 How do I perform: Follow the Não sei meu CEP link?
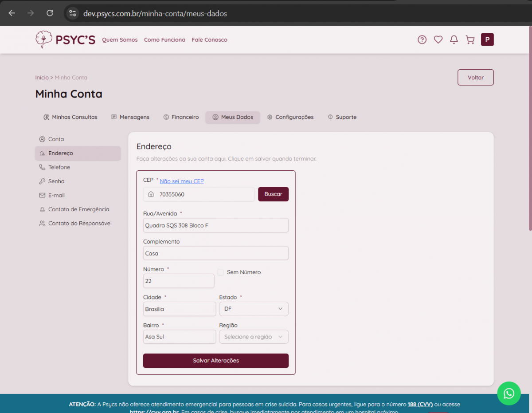[182, 181]
